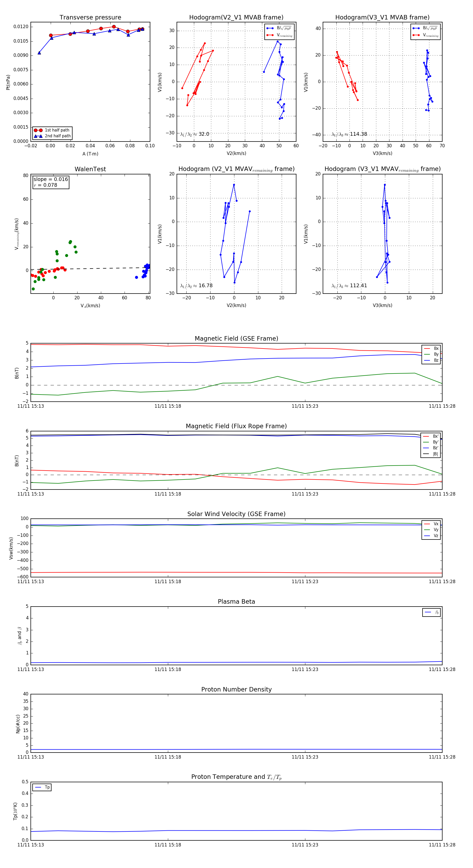Image resolution: width=473 pixels, height=868 pixels.
Task: Select the 'Hodogram(V2_V1 MVAB frame)' title
Action: point(236,17)
